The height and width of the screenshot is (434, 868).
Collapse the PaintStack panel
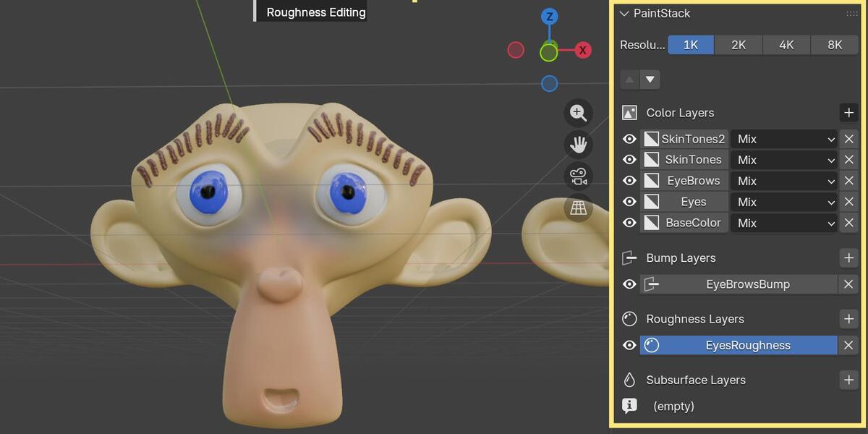625,13
